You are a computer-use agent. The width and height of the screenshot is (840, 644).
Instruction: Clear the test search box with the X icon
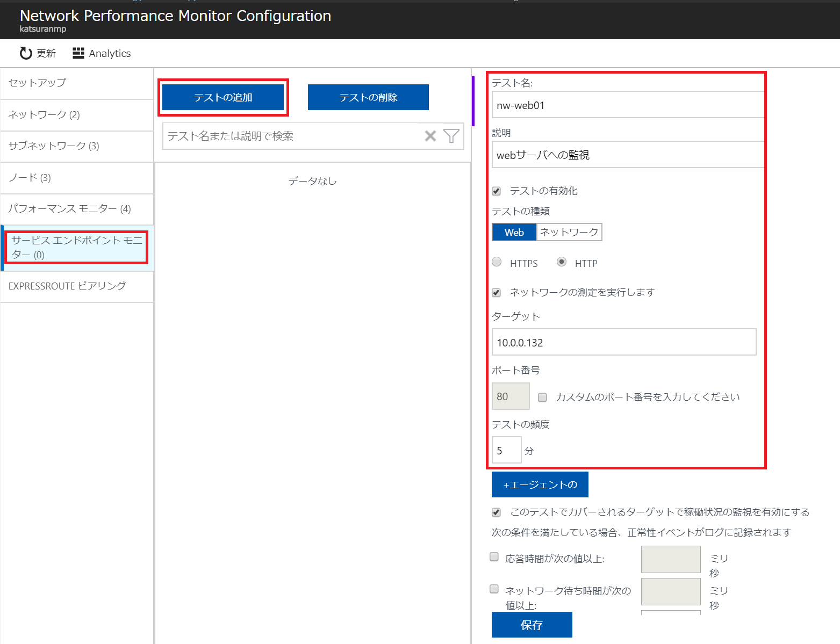(x=430, y=136)
